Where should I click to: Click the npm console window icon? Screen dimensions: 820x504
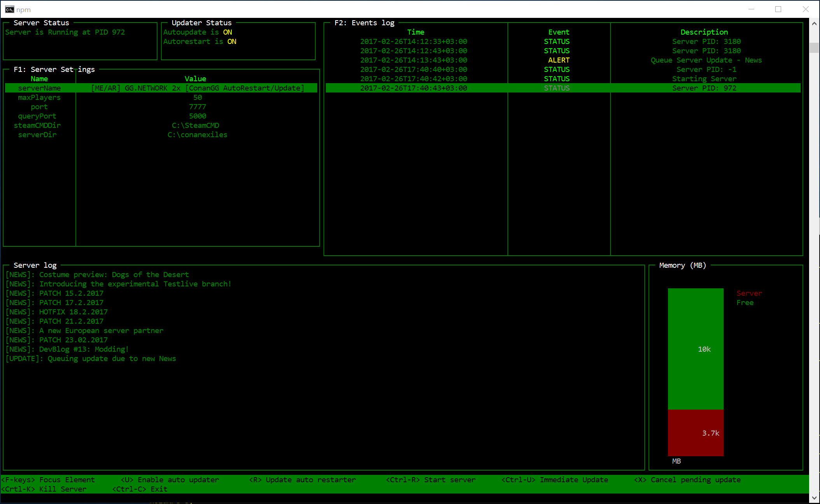[9, 9]
